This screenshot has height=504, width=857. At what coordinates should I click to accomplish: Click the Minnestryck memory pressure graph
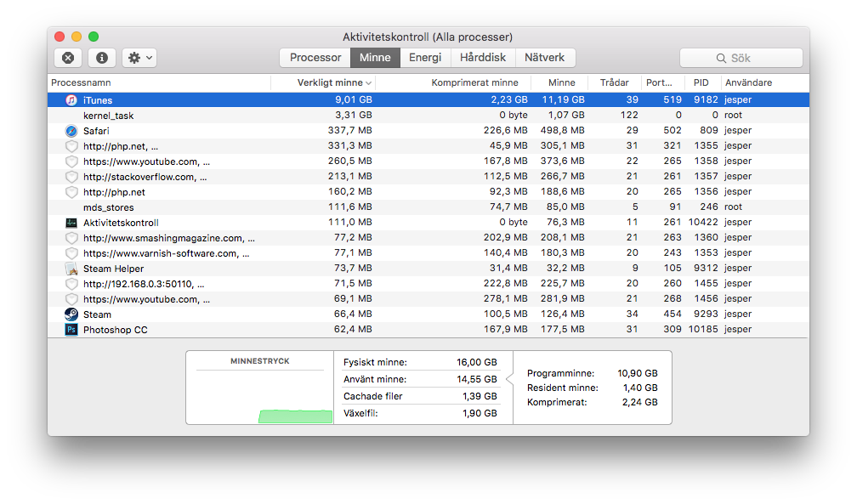tap(260, 397)
